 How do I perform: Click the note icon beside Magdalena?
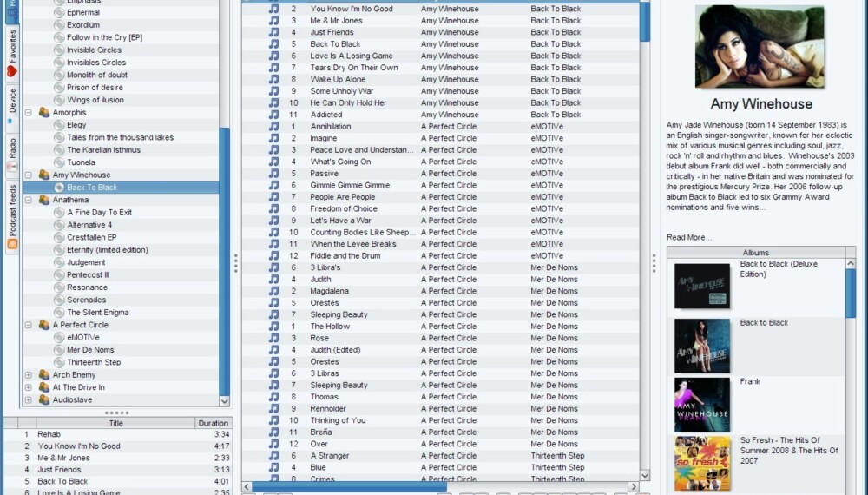tap(274, 291)
